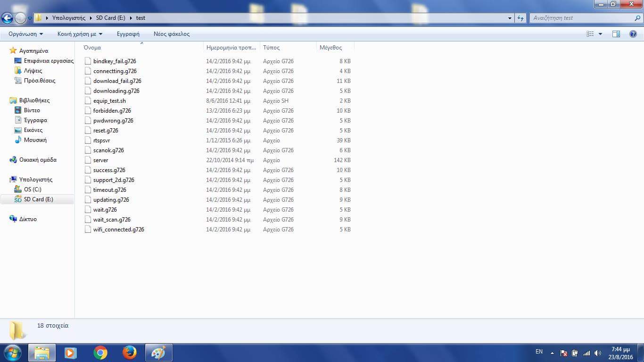Screen dimensions: 644x362
Task: Open the Κοινή χρήση με dropdown
Action: point(80,34)
